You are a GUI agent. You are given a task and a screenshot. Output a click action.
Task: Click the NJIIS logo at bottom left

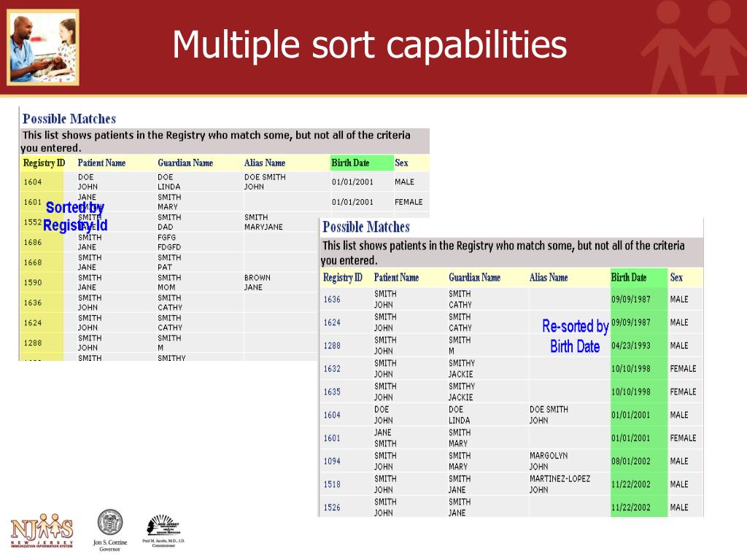41,530
